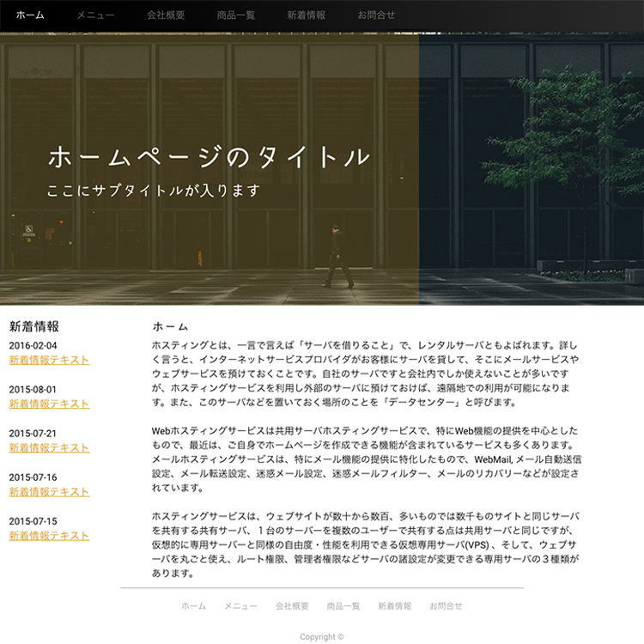The width and height of the screenshot is (644, 644).
Task: Click 商品一覧 in the footer navigation
Action: (x=343, y=605)
